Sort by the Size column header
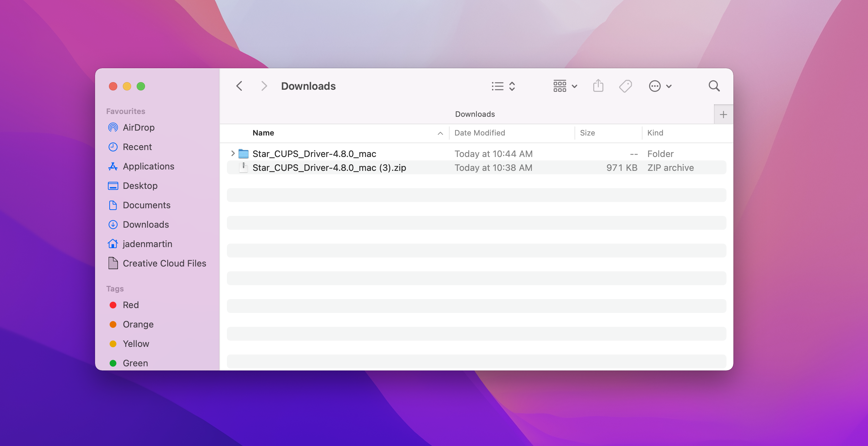Screen dimensions: 868x446 587,133
